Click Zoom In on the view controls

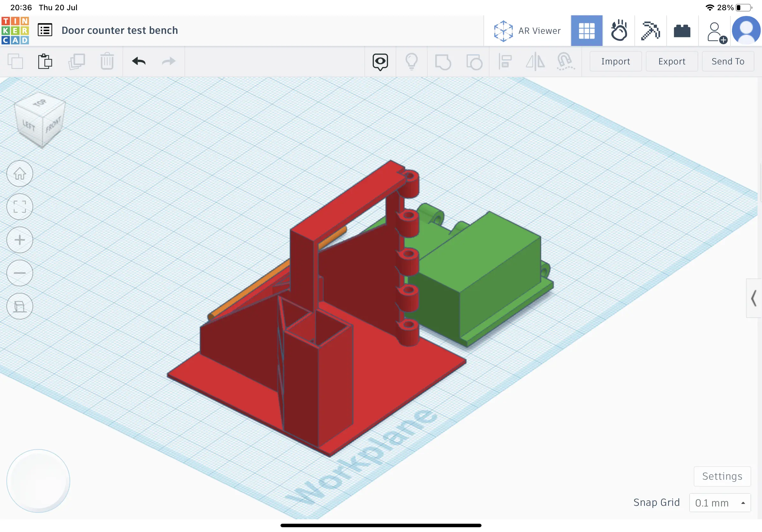pyautogui.click(x=19, y=240)
